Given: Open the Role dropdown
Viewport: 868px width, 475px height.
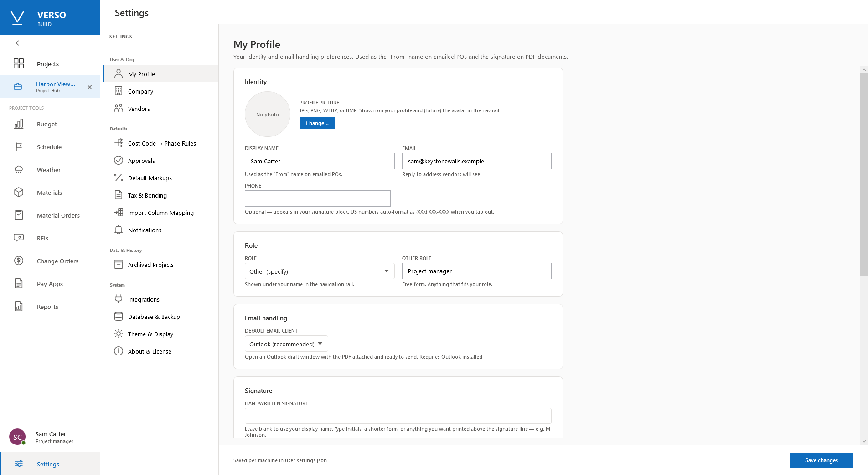Looking at the screenshot, I should pyautogui.click(x=320, y=271).
